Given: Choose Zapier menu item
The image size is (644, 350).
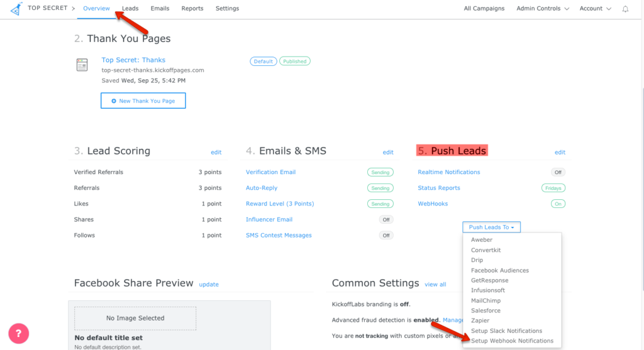Looking at the screenshot, I should click(480, 320).
